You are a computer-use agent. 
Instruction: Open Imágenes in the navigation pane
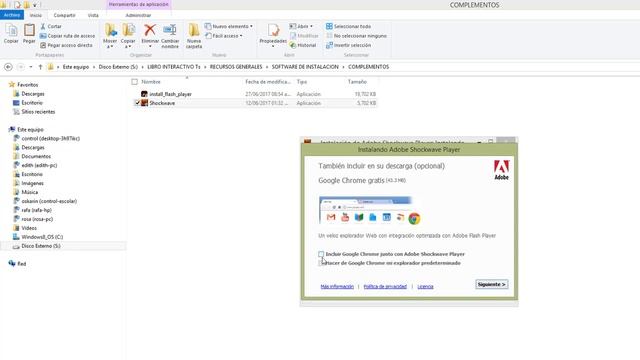[32, 184]
